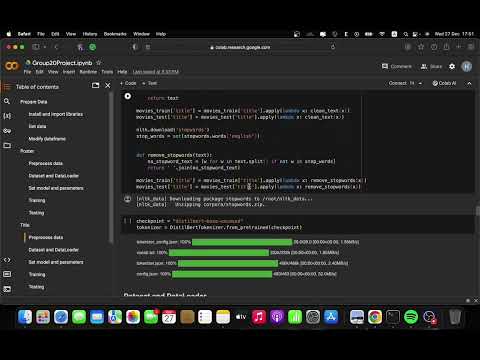Open the Find and replace search icon in sidebar

7,101
